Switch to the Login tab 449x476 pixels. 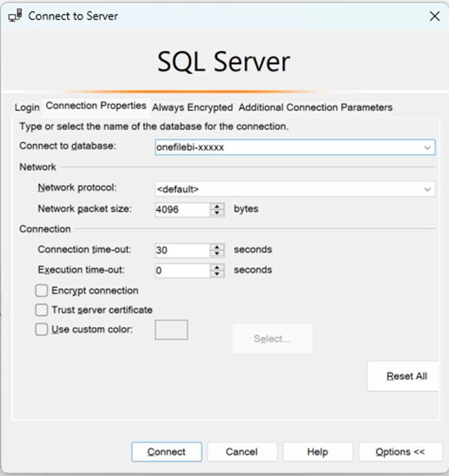[x=27, y=107]
